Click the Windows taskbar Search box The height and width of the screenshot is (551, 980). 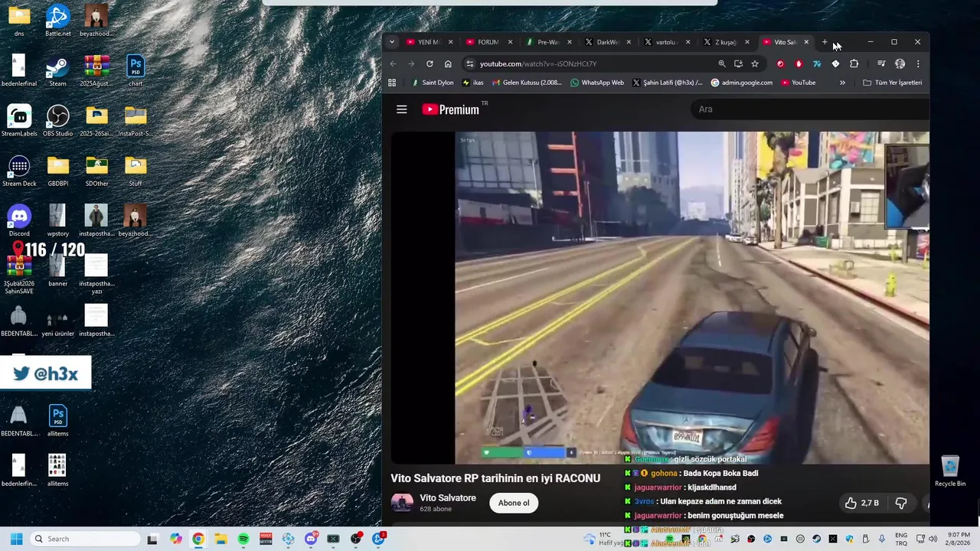click(x=85, y=539)
